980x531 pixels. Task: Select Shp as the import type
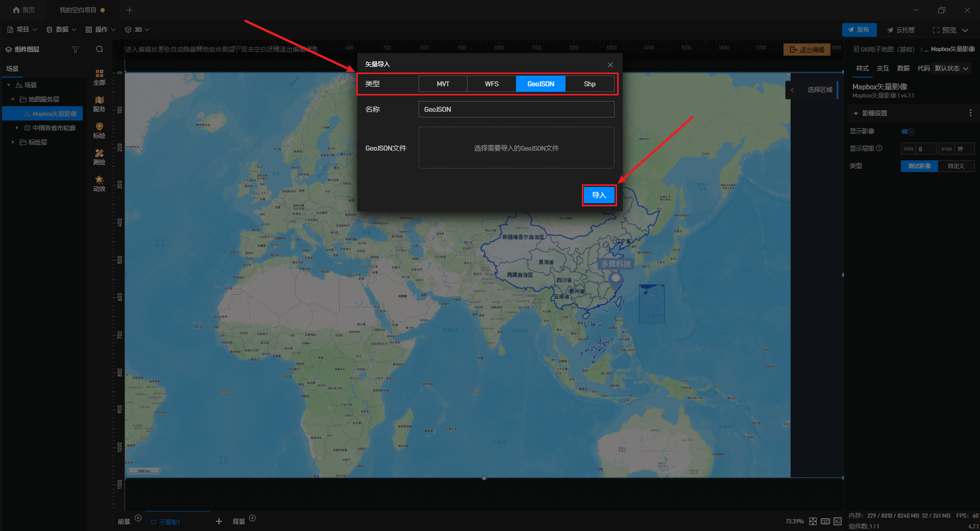pos(590,84)
